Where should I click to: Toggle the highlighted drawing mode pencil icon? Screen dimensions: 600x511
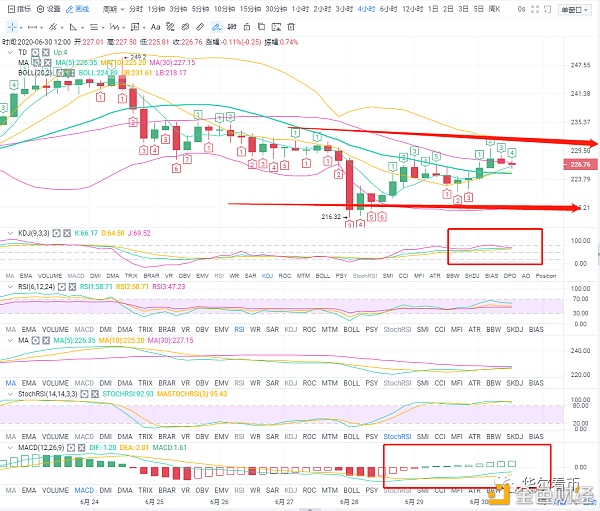217,27
